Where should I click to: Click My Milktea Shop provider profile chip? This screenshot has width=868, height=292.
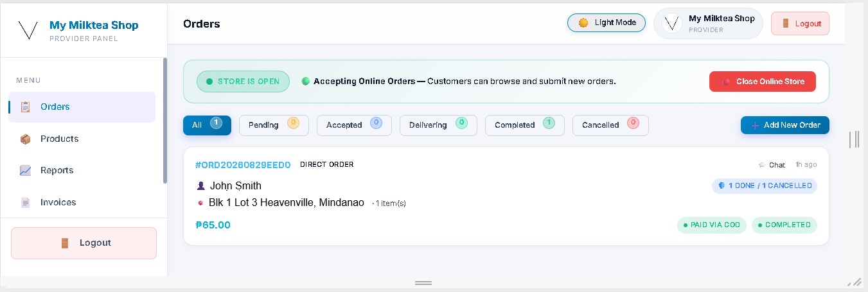[708, 24]
